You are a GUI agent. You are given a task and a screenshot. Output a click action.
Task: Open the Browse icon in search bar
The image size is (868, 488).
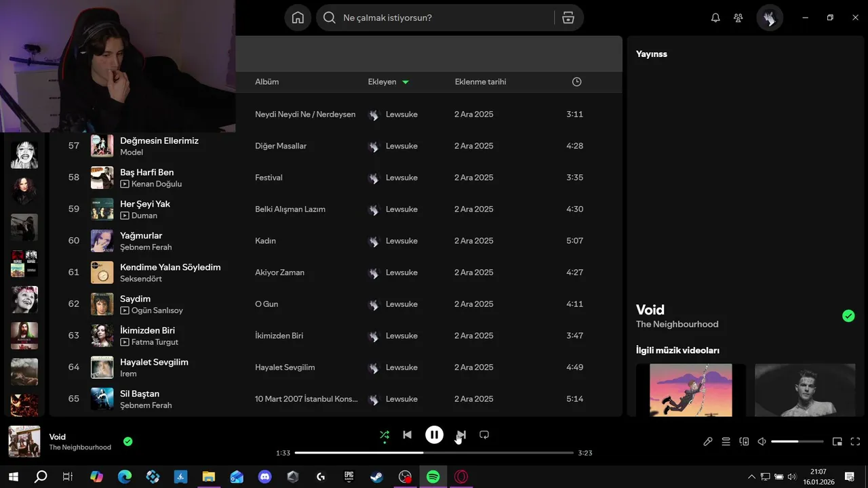[x=568, y=18]
